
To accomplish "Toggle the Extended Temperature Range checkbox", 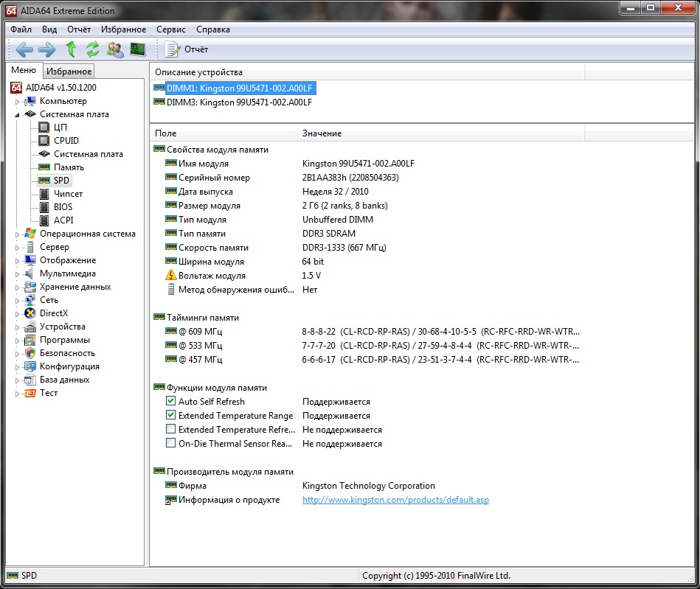I will pyautogui.click(x=170, y=415).
